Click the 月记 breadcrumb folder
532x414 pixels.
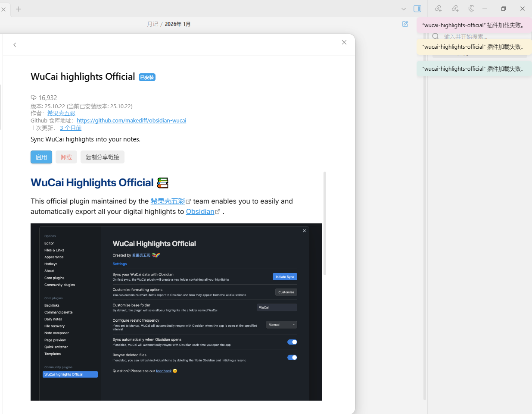pyautogui.click(x=152, y=24)
